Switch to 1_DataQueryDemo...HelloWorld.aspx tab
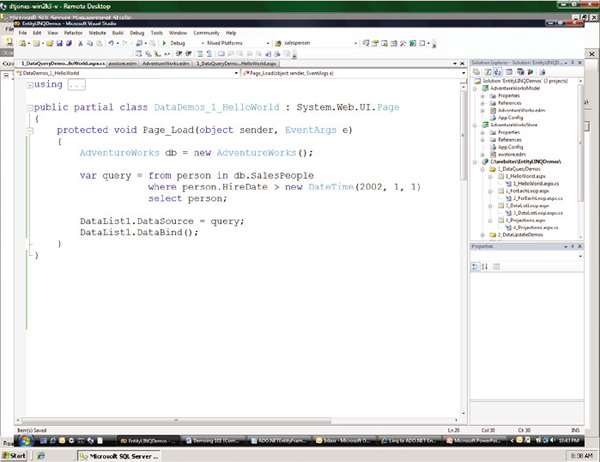600x462 pixels. coord(236,64)
